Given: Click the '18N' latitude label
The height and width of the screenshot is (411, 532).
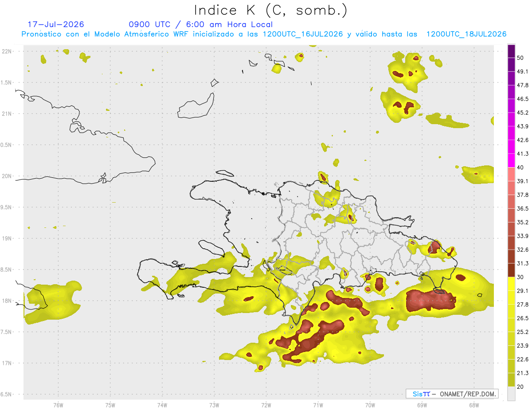Looking at the screenshot, I should pyautogui.click(x=7, y=301).
